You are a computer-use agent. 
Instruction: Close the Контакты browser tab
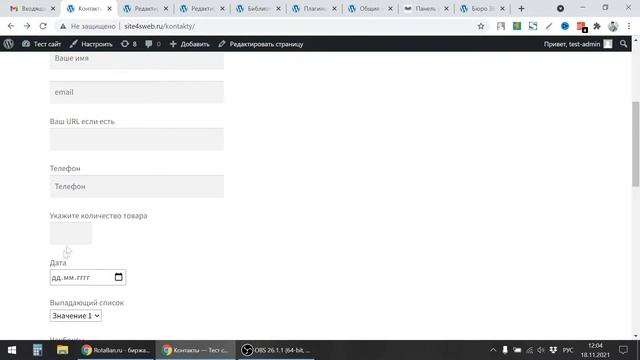click(x=109, y=9)
